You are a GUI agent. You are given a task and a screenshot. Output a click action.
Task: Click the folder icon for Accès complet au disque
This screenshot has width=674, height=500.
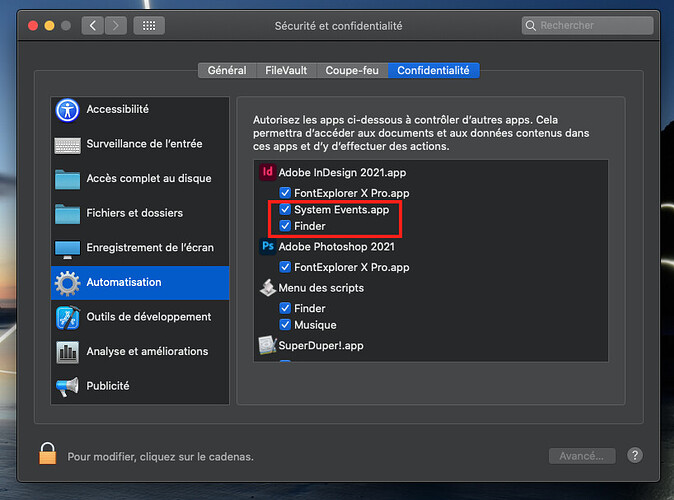(x=67, y=179)
